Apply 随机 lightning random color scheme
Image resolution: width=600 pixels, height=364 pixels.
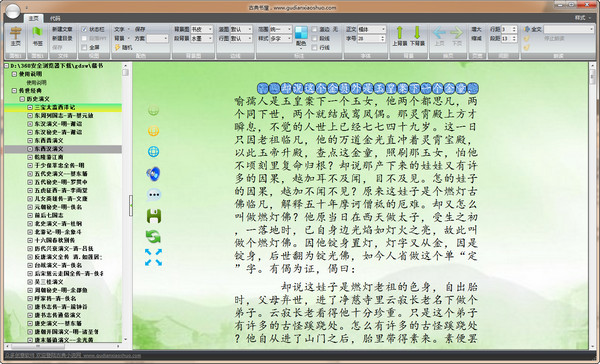click(x=123, y=47)
